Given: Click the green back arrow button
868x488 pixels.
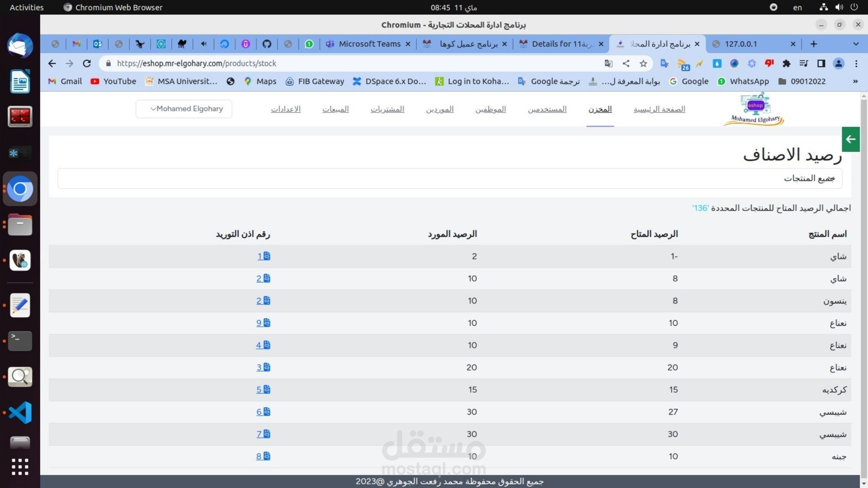Looking at the screenshot, I should pyautogui.click(x=850, y=139).
